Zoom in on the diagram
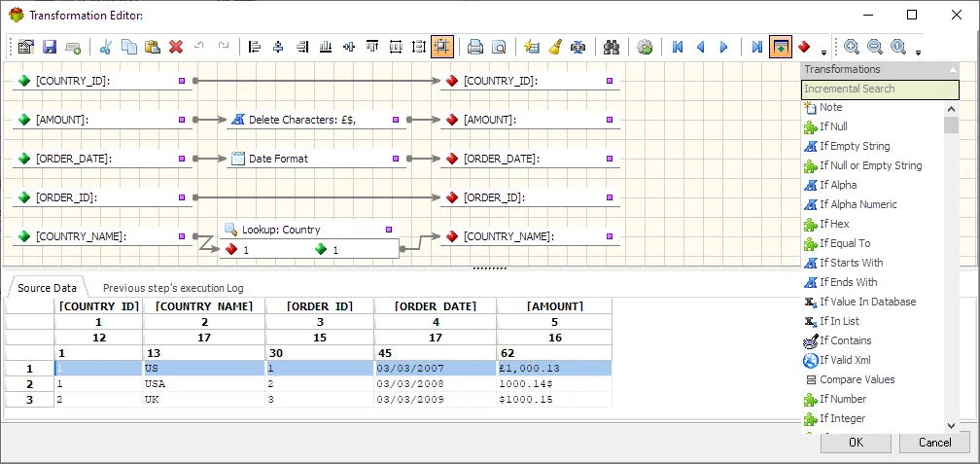980x464 pixels. point(852,47)
